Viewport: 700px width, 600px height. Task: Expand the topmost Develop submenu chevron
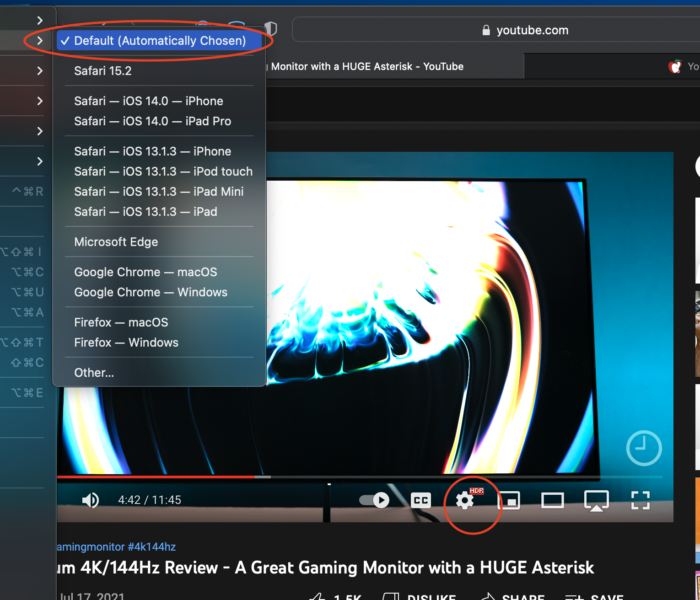point(40,20)
